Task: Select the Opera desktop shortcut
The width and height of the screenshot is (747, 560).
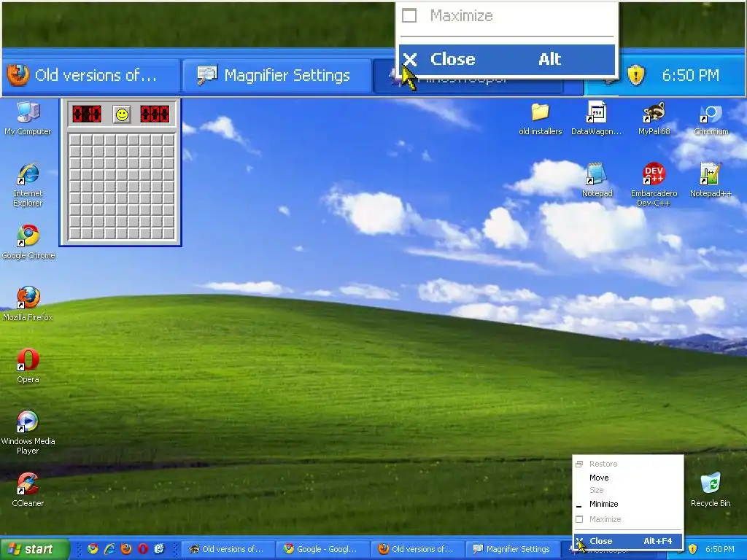Action: tap(28, 366)
